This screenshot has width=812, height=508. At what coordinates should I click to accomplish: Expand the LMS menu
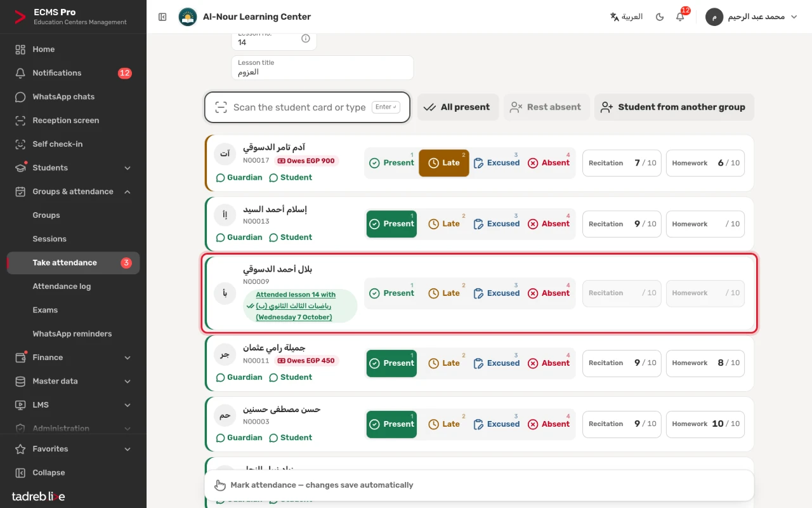click(73, 405)
